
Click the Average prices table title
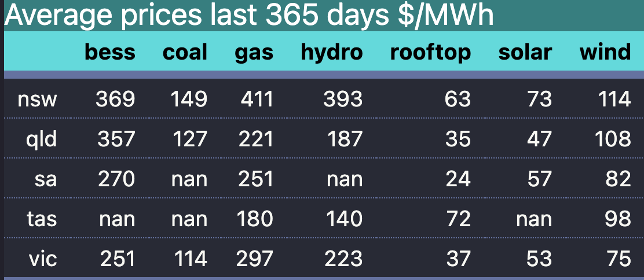click(x=249, y=16)
